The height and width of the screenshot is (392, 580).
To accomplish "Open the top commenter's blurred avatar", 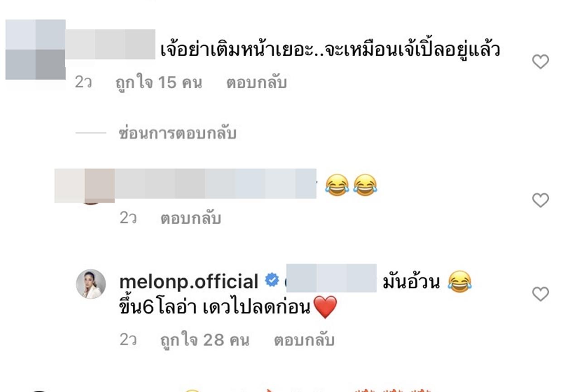I will point(35,50).
